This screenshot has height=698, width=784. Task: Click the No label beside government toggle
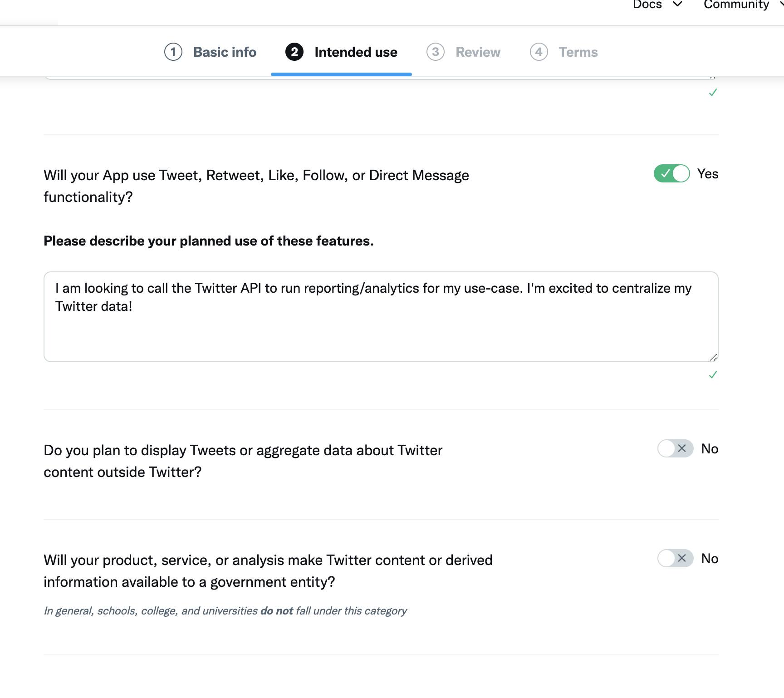point(710,559)
